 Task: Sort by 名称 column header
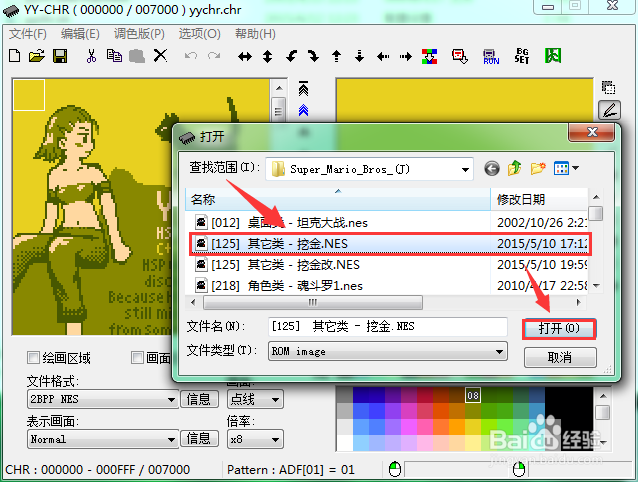338,200
